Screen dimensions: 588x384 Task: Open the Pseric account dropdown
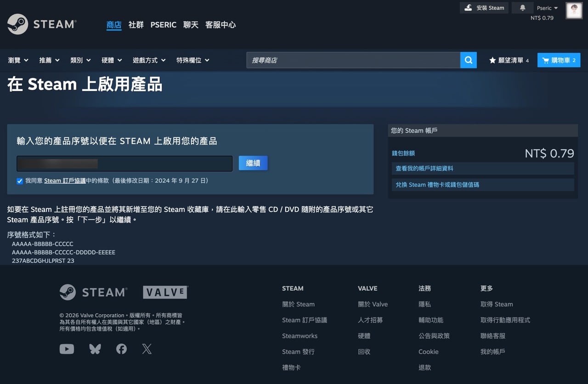click(547, 8)
